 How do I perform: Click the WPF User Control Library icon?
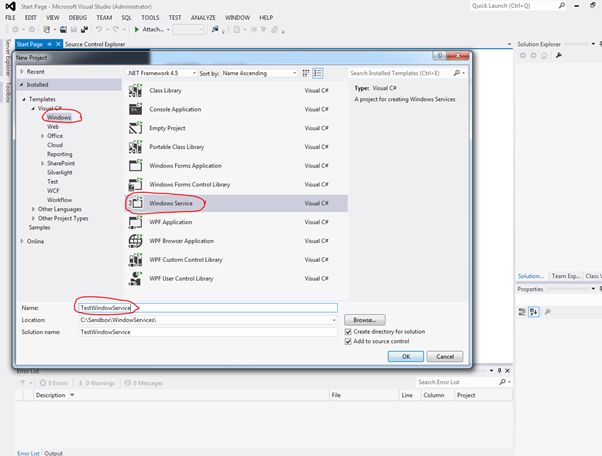135,279
